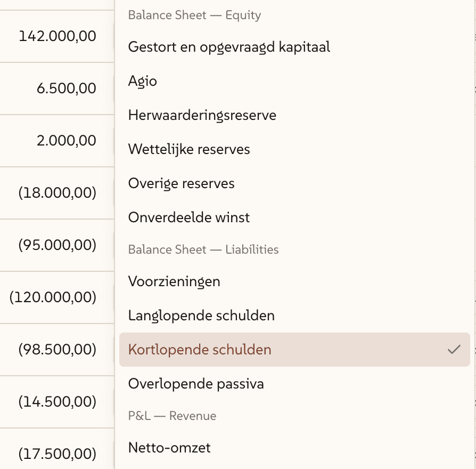Click the 142.000,00 amount cell
This screenshot has width=476, height=469.
pyautogui.click(x=58, y=36)
